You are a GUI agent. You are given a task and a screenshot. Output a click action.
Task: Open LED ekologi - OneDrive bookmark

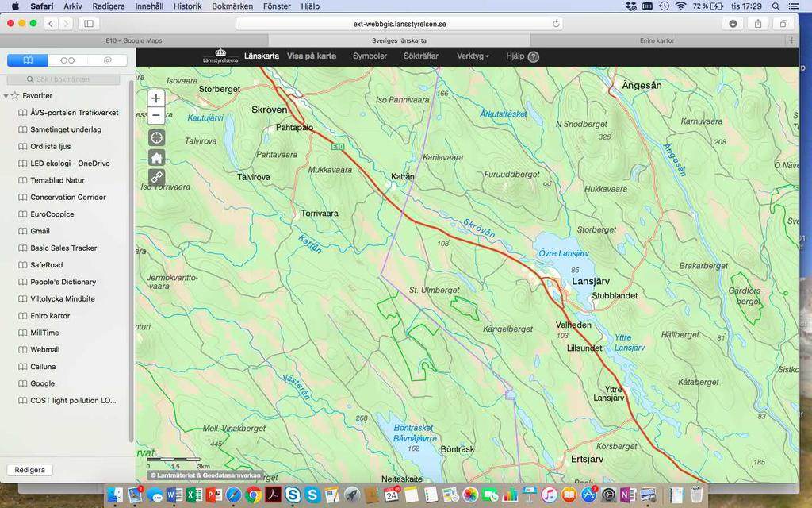pyautogui.click(x=70, y=164)
